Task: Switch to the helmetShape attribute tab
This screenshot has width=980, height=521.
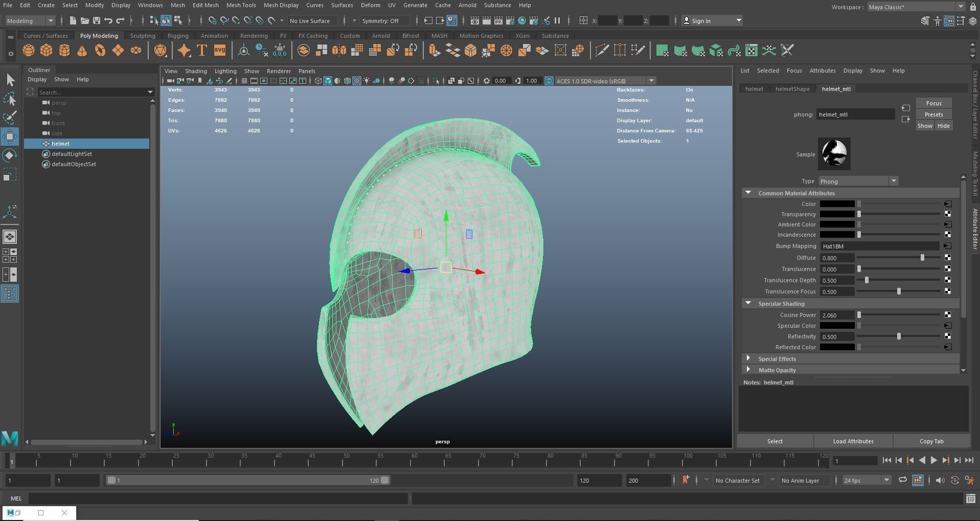Action: (x=792, y=89)
